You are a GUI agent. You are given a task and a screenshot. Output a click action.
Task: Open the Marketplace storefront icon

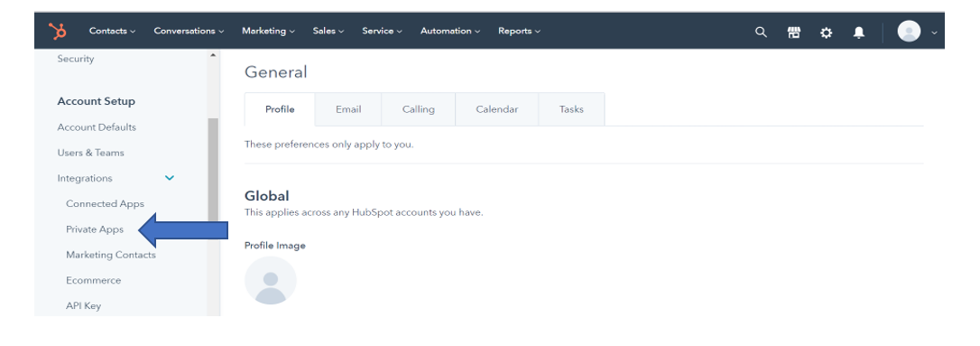794,32
